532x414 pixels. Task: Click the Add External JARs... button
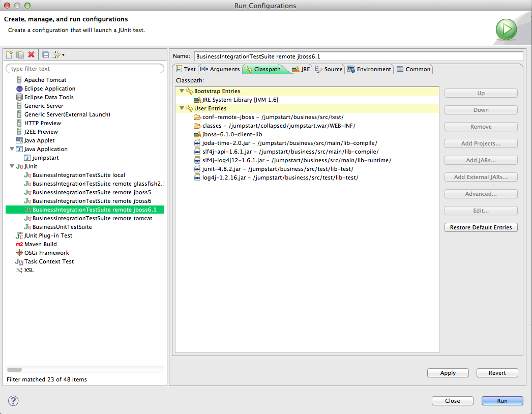(x=481, y=177)
